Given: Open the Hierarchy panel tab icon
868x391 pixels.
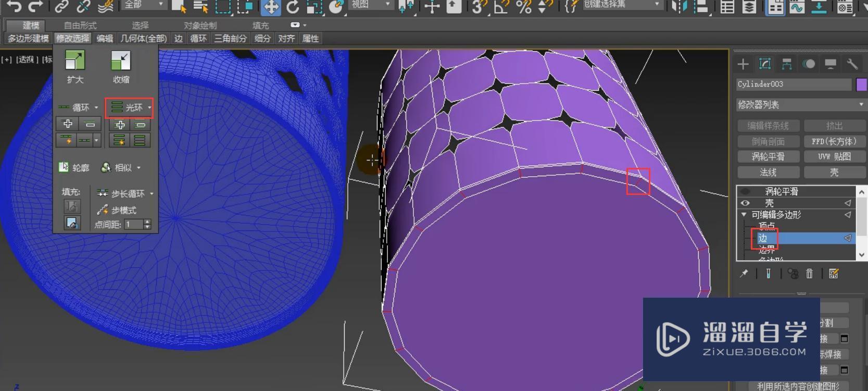Looking at the screenshot, I should 787,64.
